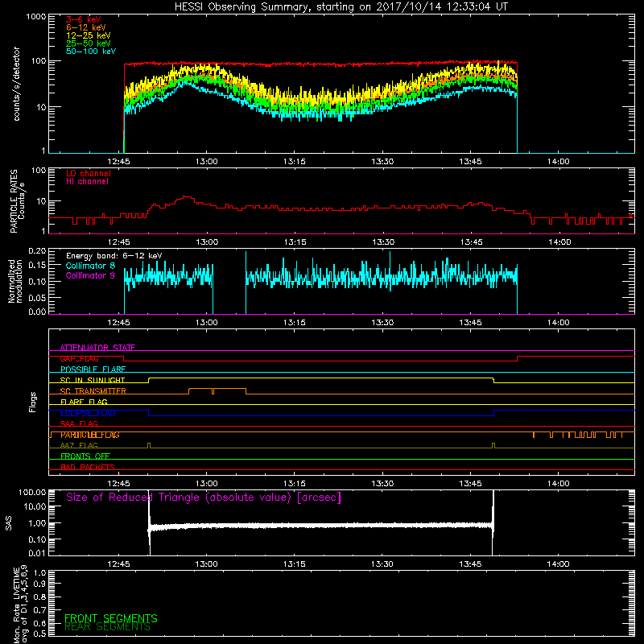Click the vertical Flags axis label
The width and height of the screenshot is (644, 644).
[x=33, y=402]
